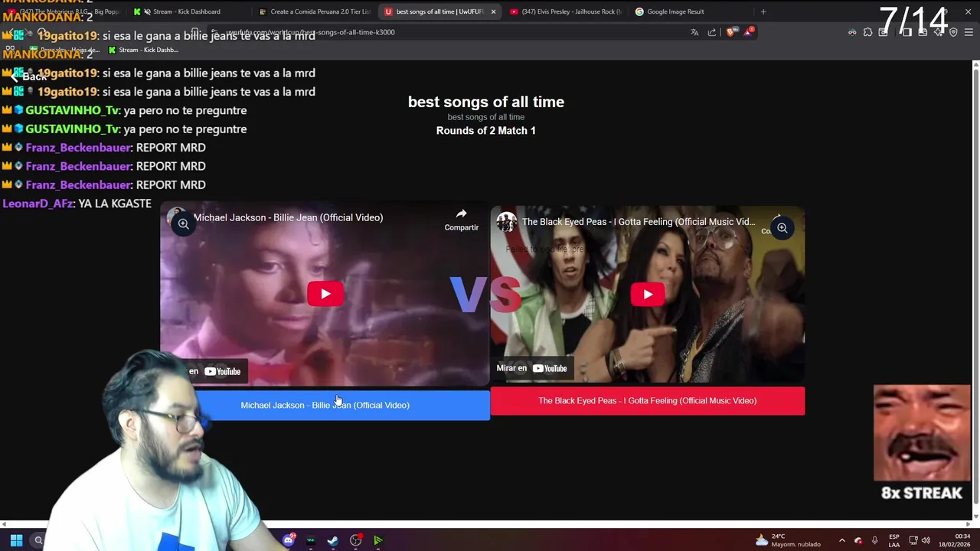Click the translate page icon
This screenshot has width=980, height=551.
694,32
